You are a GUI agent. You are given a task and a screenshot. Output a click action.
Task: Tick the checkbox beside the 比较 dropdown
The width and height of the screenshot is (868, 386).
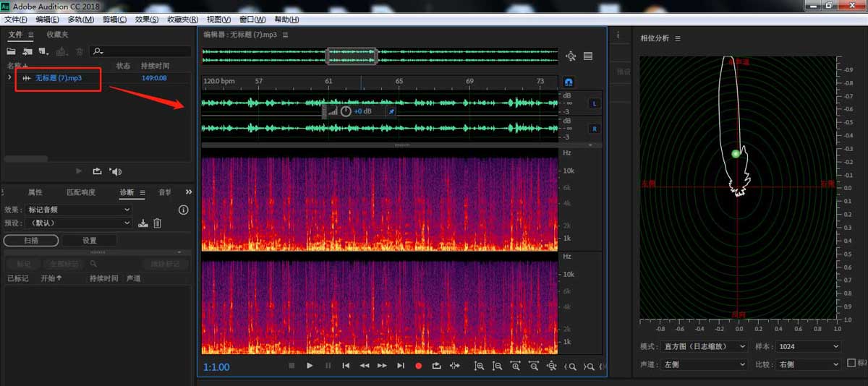click(851, 363)
